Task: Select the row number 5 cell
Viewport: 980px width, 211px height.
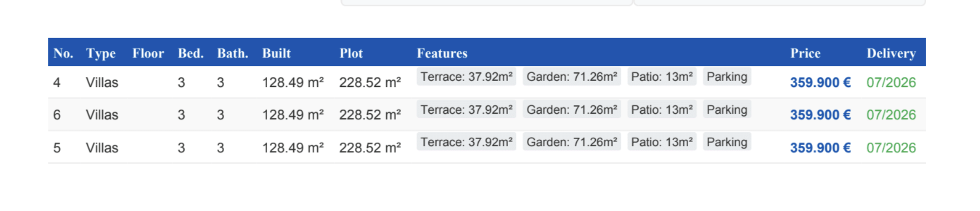Action: tap(57, 148)
